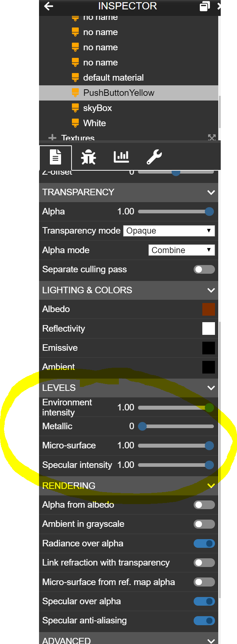Click the expand-all icon on Textures row
Screen dimensions: 237x644
[x=212, y=137]
